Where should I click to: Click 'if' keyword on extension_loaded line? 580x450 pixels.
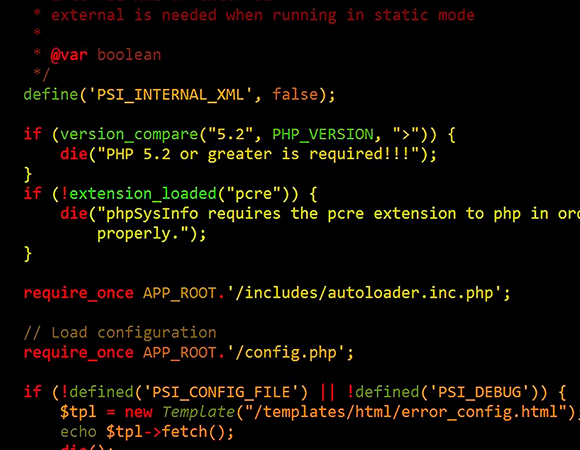(x=32, y=193)
